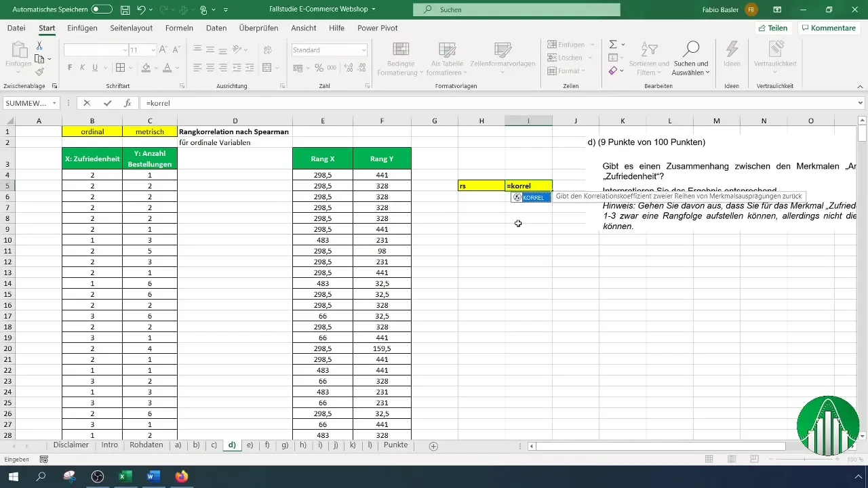Click the Suchen search box

click(x=516, y=10)
